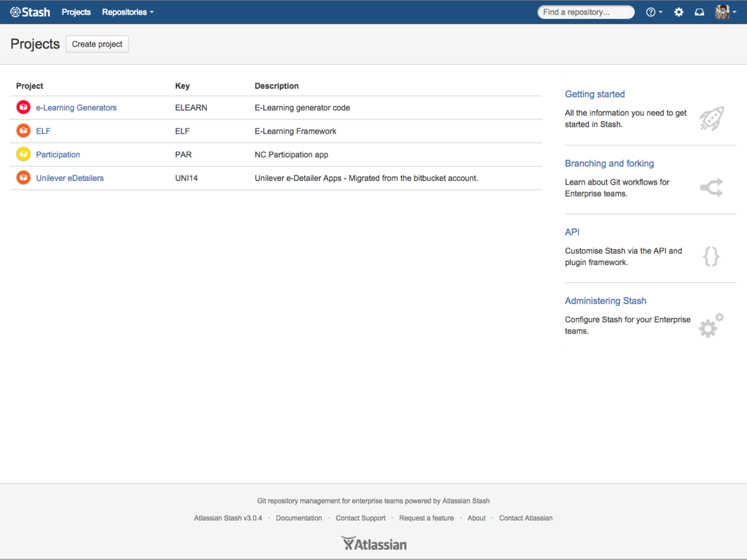Open the Branching and forking link
747x560 pixels.
point(610,163)
